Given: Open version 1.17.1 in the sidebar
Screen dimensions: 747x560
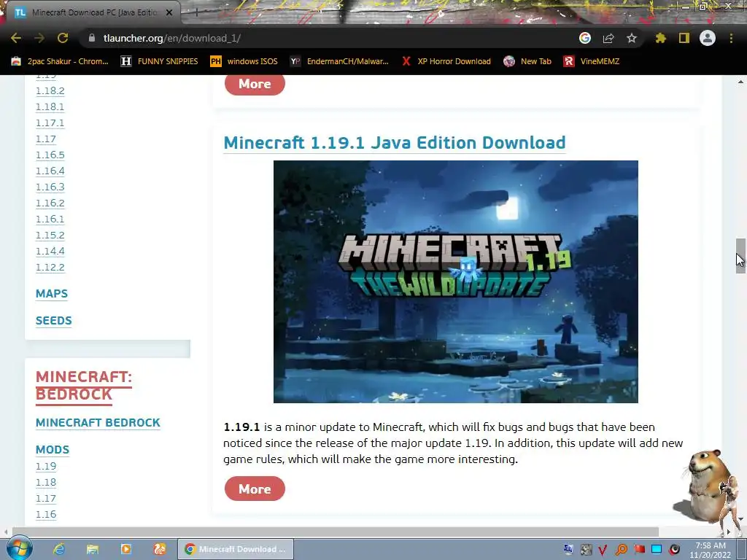Looking at the screenshot, I should (50, 122).
